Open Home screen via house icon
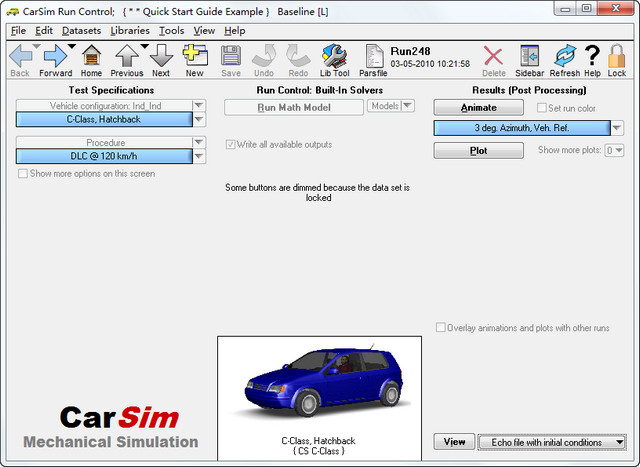640x467 pixels. tap(91, 56)
